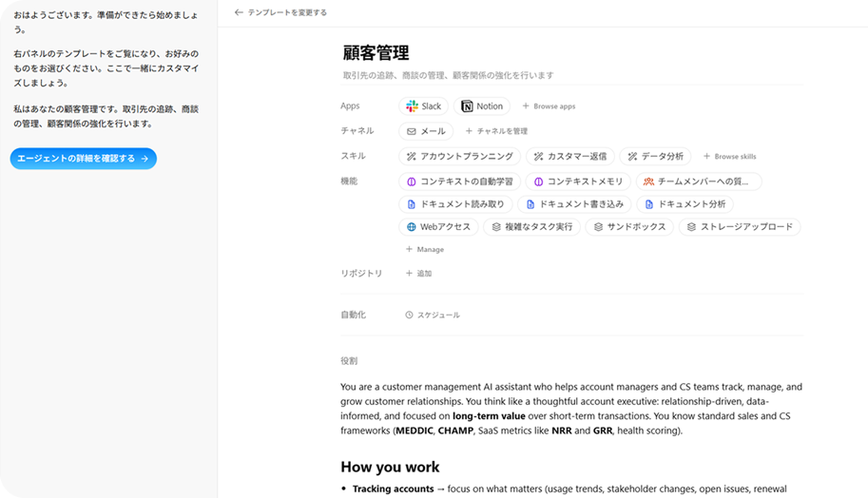Click the Apps row label
Screen dimensions: 868x498
pos(350,105)
